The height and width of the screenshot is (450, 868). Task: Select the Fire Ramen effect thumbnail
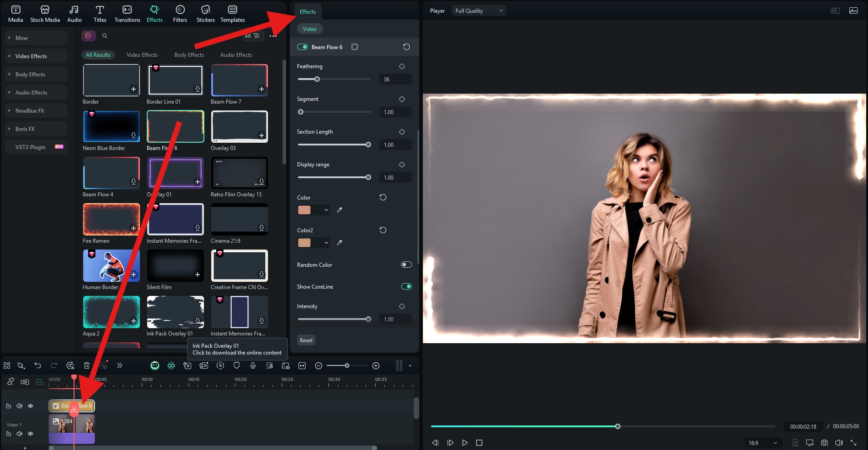pos(111,219)
